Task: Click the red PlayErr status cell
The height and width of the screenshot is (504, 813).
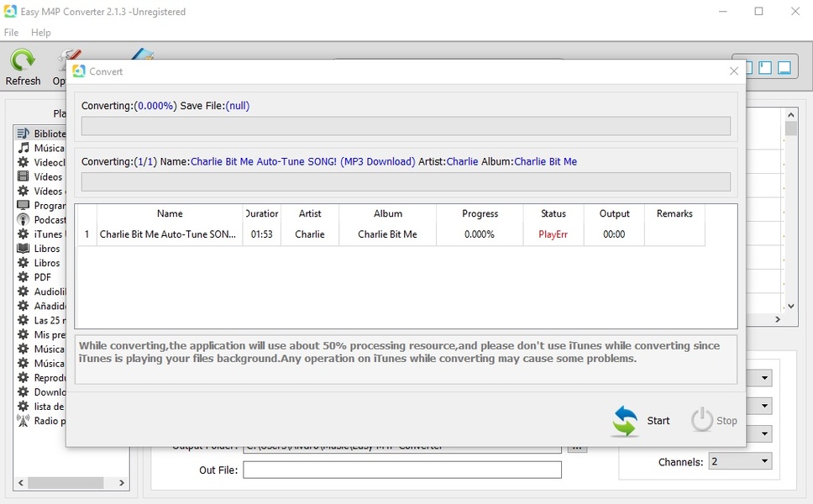Action: tap(553, 234)
